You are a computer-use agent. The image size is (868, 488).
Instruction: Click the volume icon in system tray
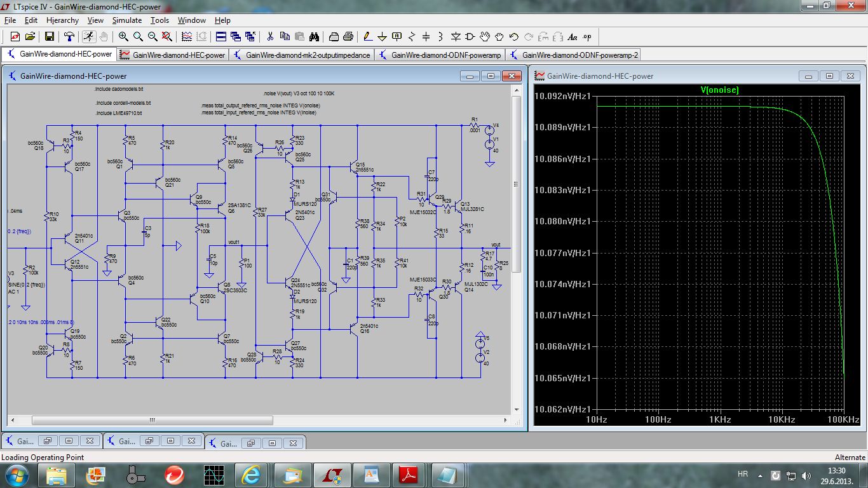(807, 475)
